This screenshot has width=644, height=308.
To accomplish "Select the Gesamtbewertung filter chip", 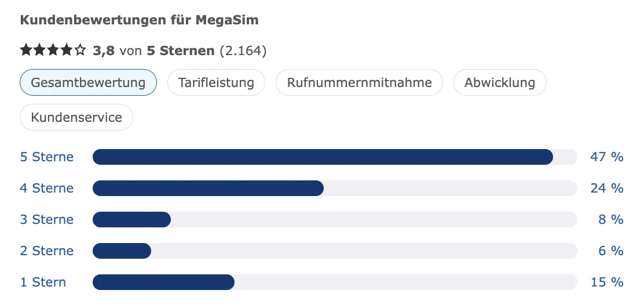I will click(88, 82).
